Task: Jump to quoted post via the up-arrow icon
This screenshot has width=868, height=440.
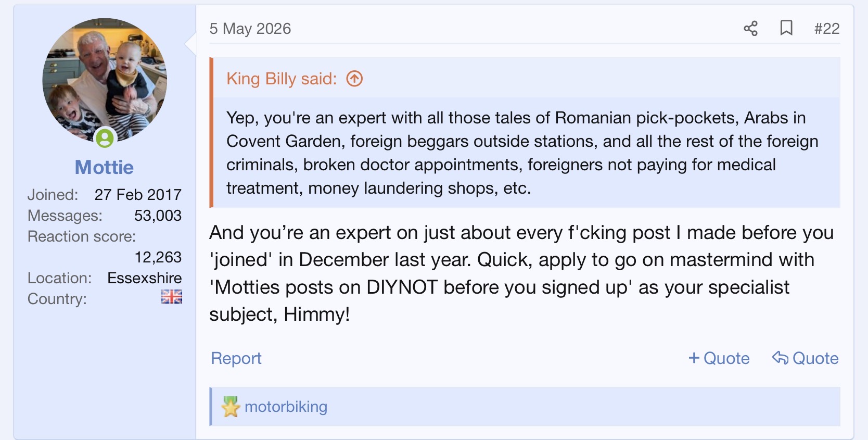Action: coord(354,79)
